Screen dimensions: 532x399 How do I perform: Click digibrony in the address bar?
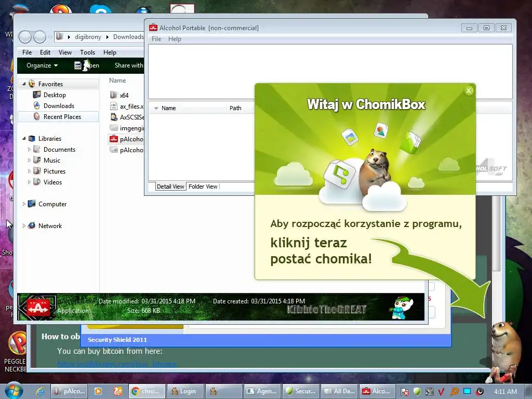pyautogui.click(x=88, y=37)
